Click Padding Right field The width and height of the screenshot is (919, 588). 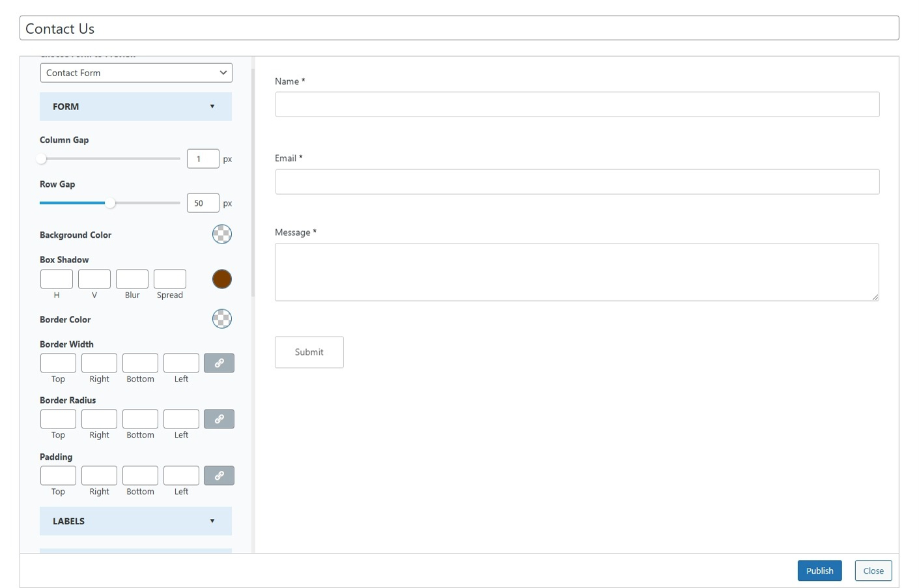tap(99, 476)
